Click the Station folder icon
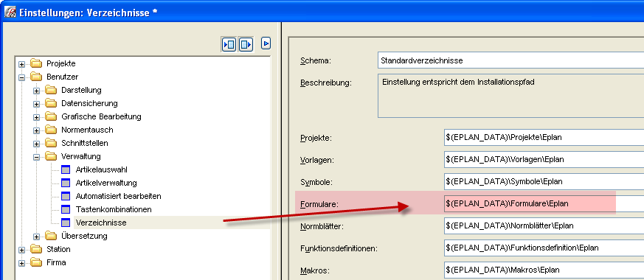Image resolution: width=644 pixels, height=280 pixels. (36, 249)
